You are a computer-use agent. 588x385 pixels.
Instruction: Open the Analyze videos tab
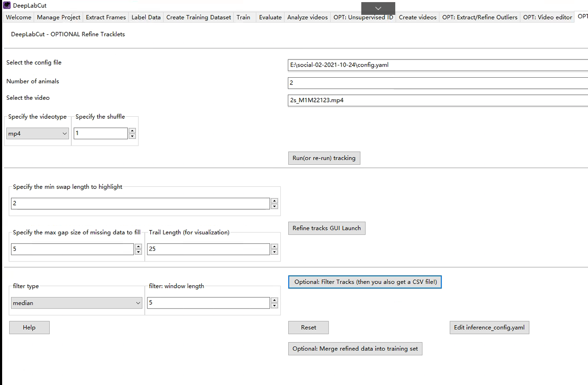click(307, 17)
